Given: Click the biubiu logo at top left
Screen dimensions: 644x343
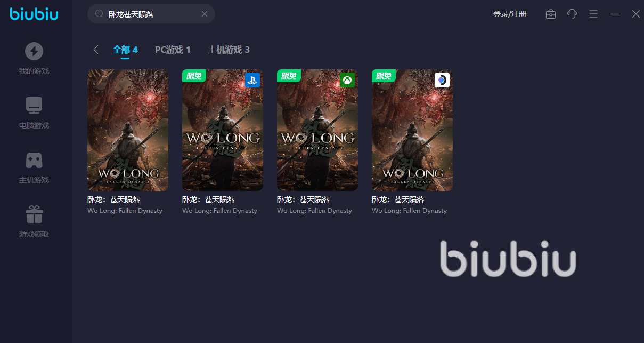Looking at the screenshot, I should click(34, 14).
